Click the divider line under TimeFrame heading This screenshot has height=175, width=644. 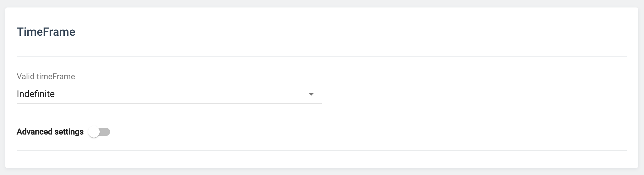point(321,57)
